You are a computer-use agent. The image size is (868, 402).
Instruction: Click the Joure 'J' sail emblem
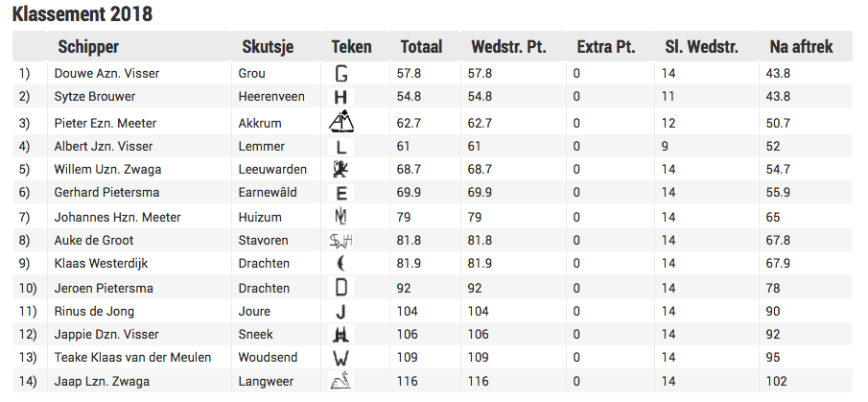coord(341,312)
